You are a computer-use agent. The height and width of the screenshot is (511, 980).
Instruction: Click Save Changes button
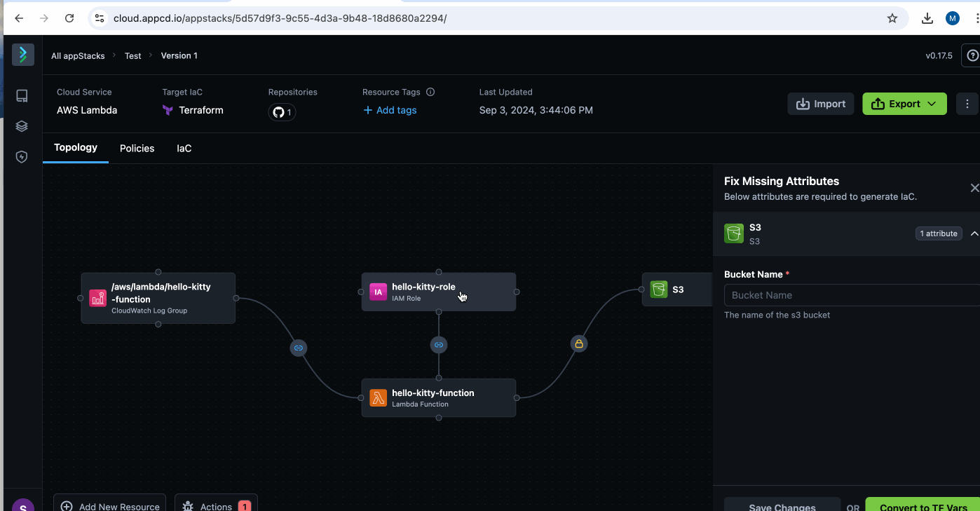(782, 505)
